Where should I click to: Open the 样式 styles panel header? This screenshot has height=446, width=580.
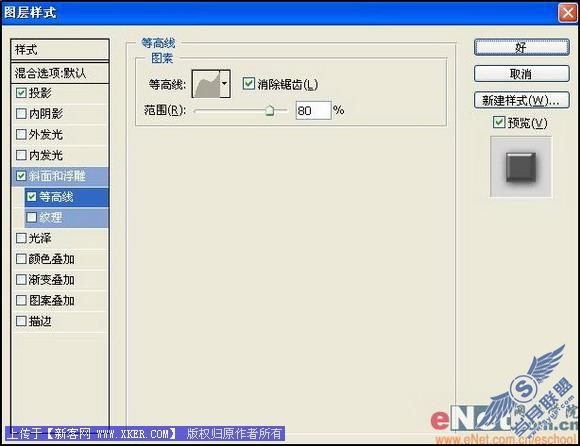point(60,49)
